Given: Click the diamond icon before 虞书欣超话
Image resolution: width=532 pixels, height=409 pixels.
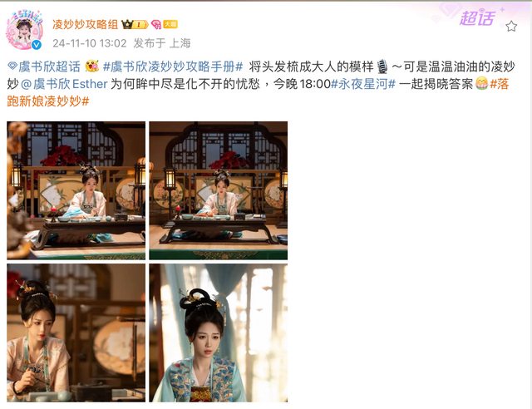Looking at the screenshot, I should [12, 67].
